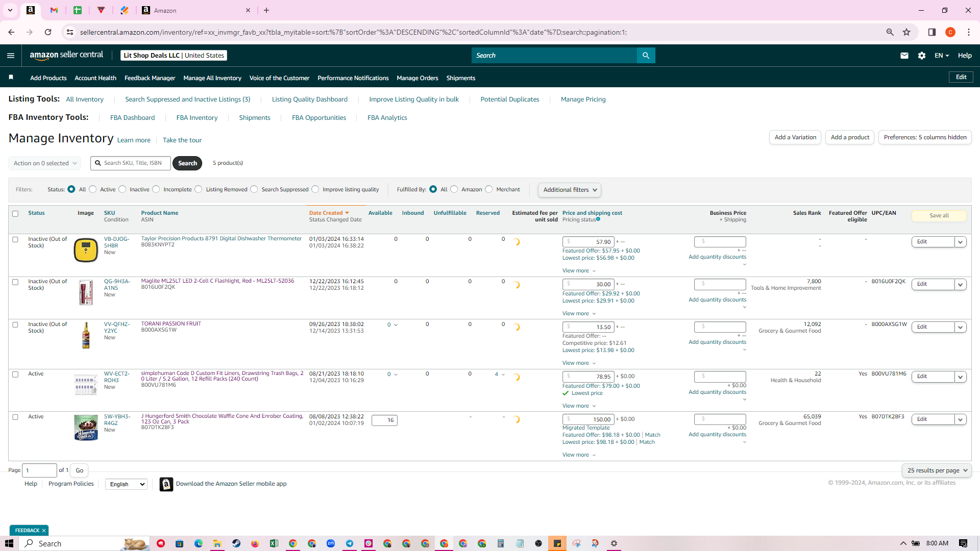Toggle the select-all checkbox in table header
This screenshot has height=551, width=980.
click(15, 214)
